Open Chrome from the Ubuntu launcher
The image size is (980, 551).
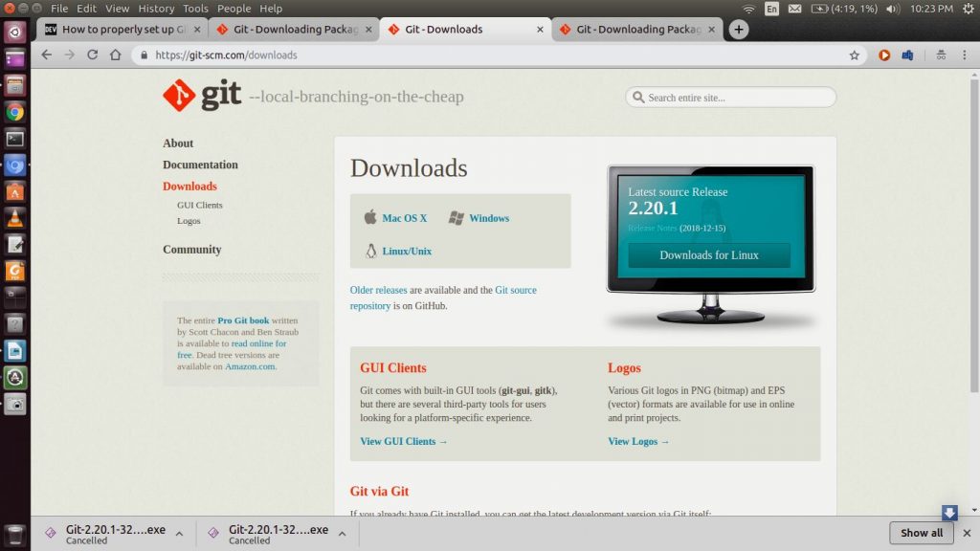tap(14, 112)
